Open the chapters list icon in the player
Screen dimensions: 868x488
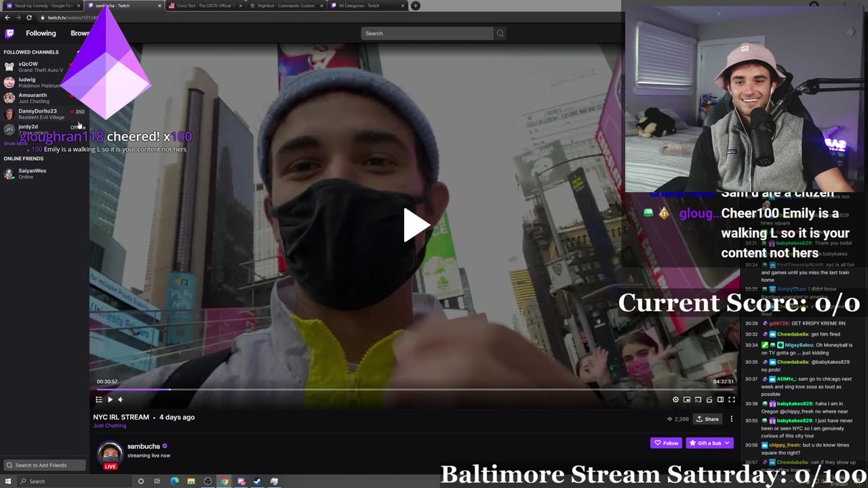(x=99, y=400)
